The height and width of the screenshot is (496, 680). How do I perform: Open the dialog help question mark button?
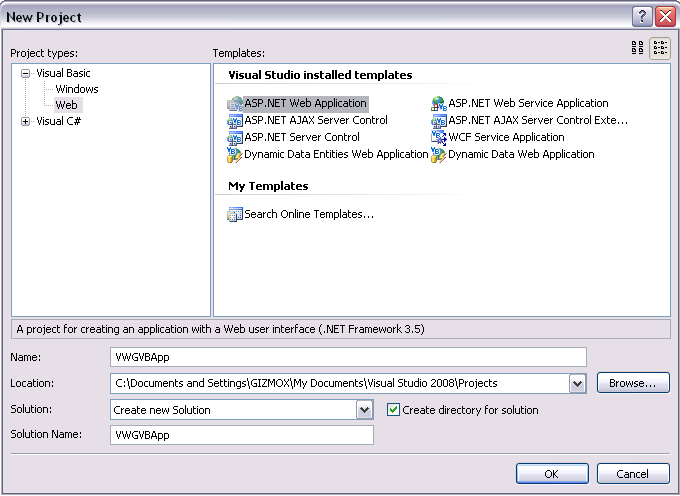[x=642, y=17]
